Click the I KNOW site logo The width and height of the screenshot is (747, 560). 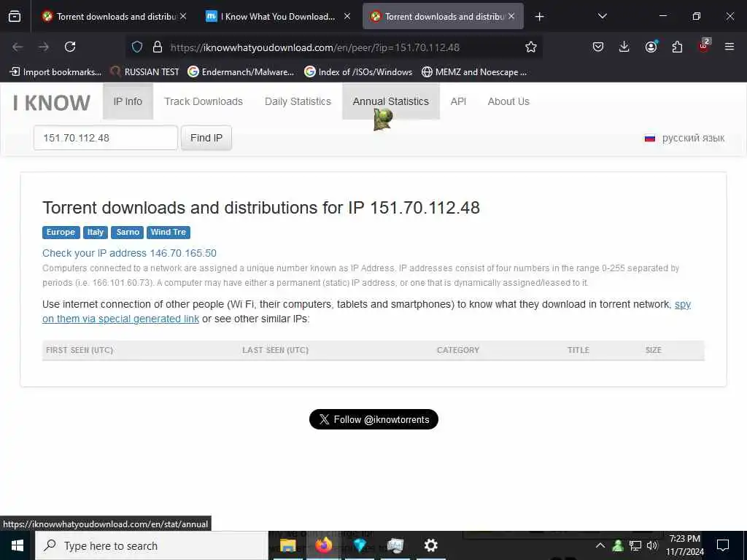point(52,102)
